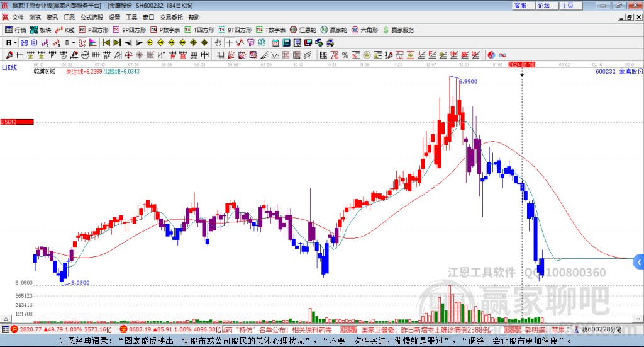Click the spiral drawing tool icon

(x=64, y=55)
